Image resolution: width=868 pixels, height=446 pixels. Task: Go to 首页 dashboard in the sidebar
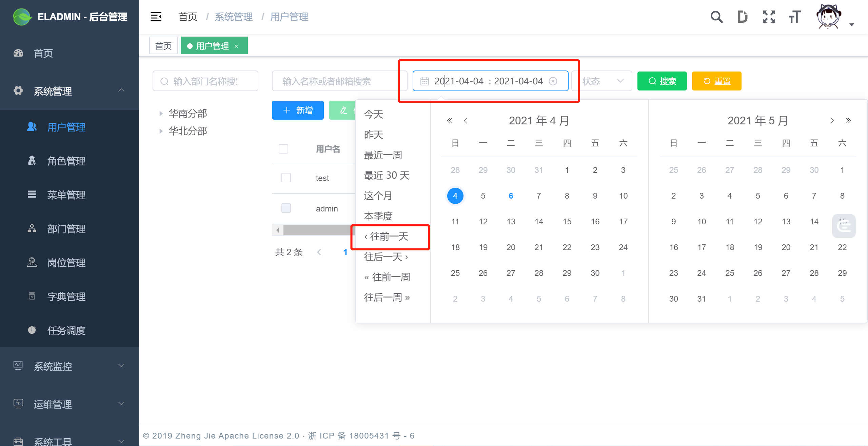pyautogui.click(x=70, y=53)
